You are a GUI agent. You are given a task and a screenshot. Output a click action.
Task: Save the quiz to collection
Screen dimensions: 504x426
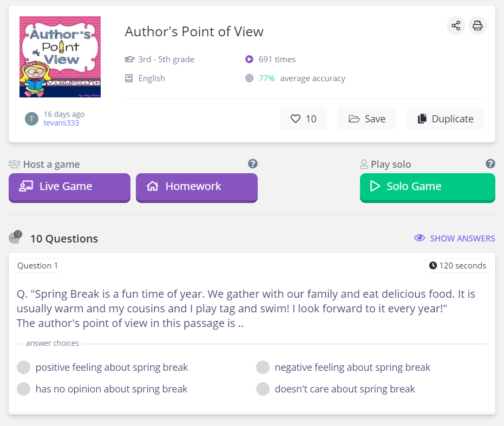point(366,119)
